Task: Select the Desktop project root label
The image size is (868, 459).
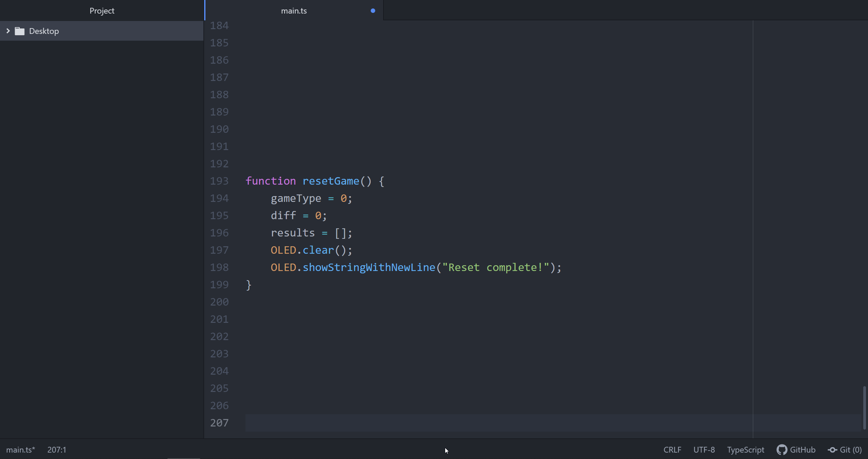Action: click(44, 31)
